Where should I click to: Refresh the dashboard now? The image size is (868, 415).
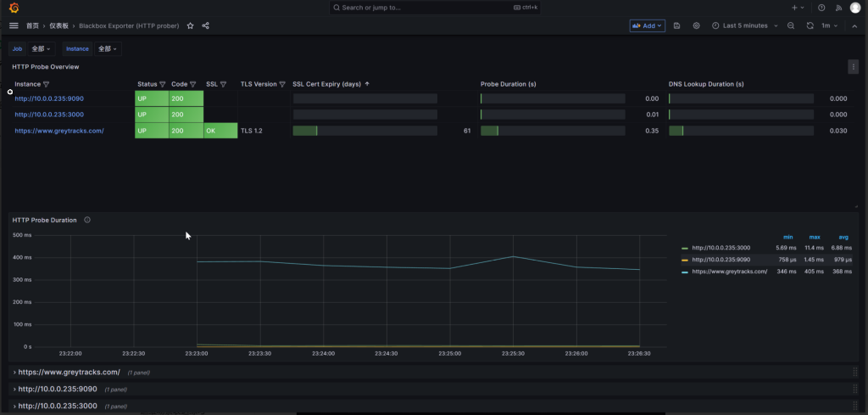pos(810,26)
